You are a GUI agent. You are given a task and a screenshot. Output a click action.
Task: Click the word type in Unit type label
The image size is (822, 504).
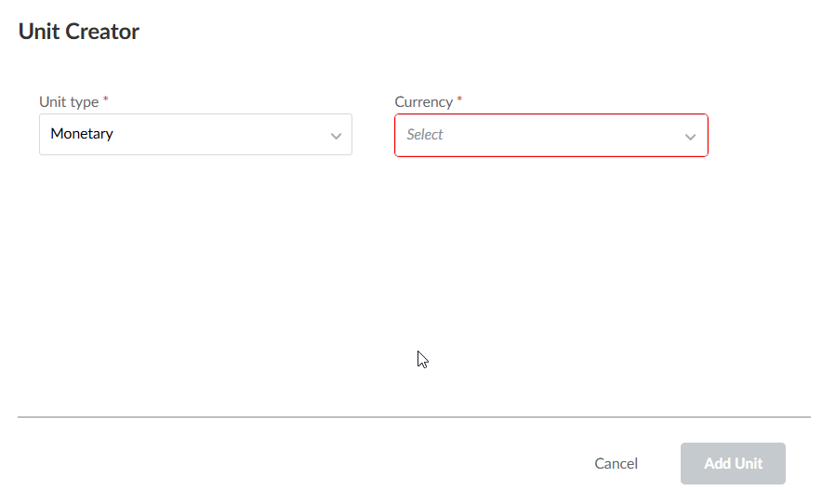[84, 102]
